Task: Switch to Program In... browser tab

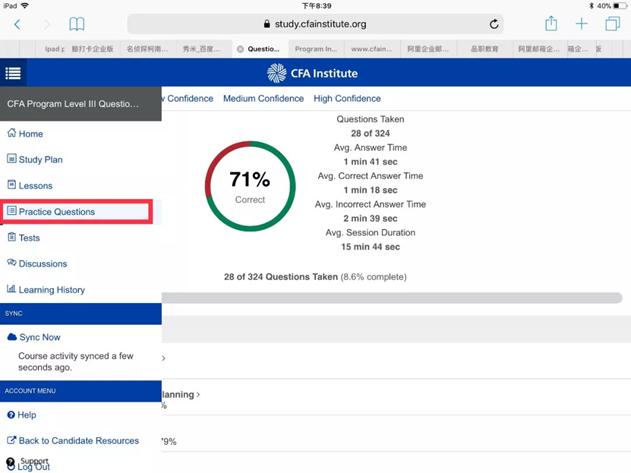Action: point(316,49)
